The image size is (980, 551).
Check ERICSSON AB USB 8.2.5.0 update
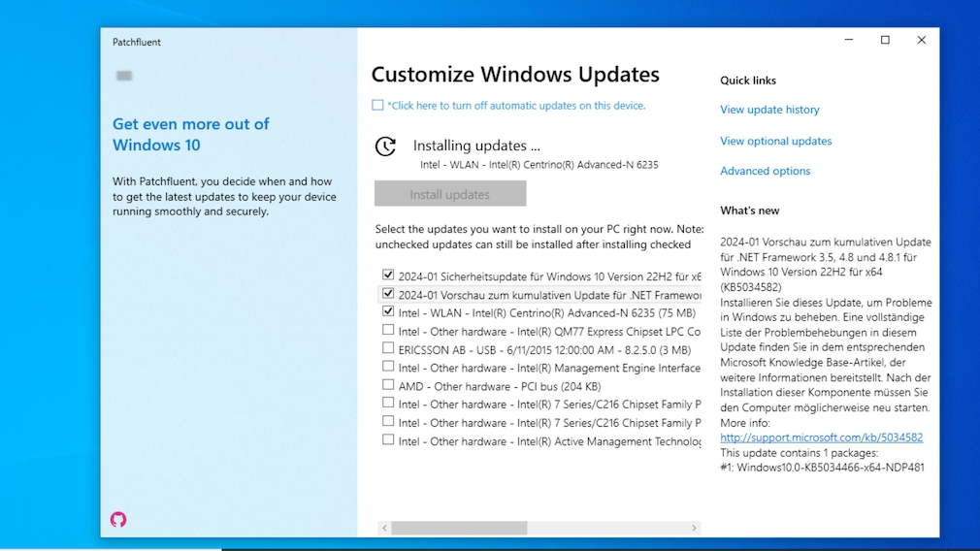tap(388, 348)
